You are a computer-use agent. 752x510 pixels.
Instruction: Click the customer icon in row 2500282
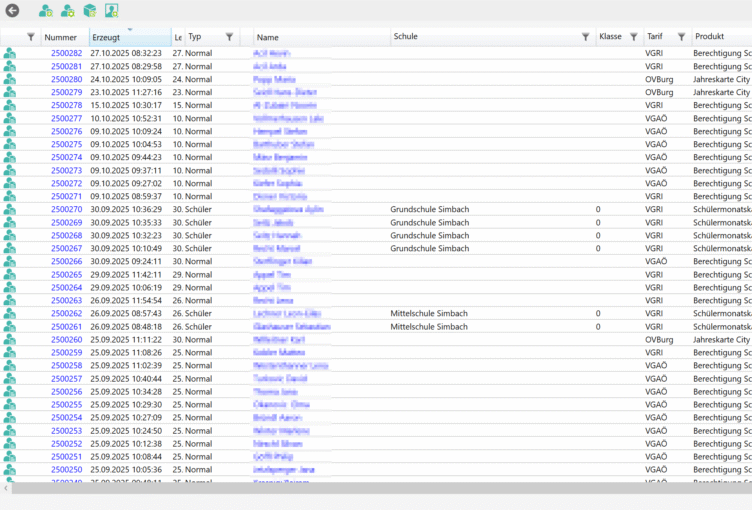10,53
